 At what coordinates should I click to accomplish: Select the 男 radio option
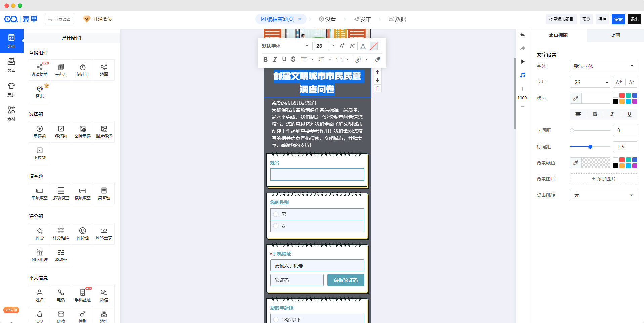(x=276, y=214)
